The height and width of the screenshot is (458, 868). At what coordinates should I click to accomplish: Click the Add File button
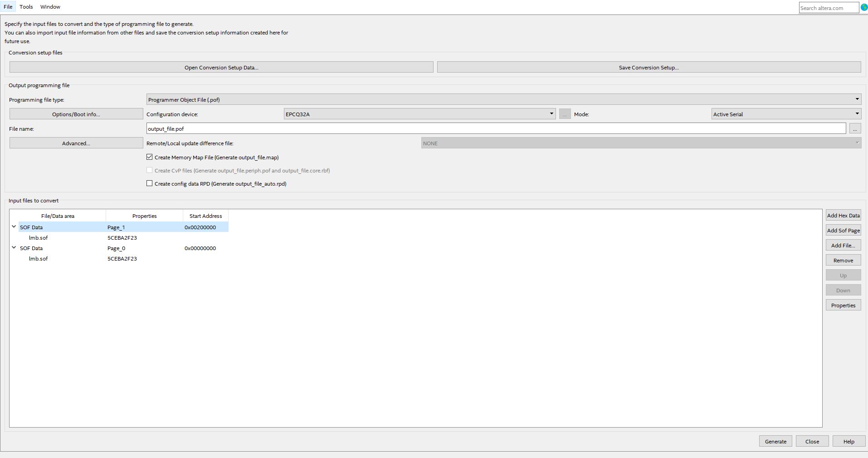[x=843, y=245]
